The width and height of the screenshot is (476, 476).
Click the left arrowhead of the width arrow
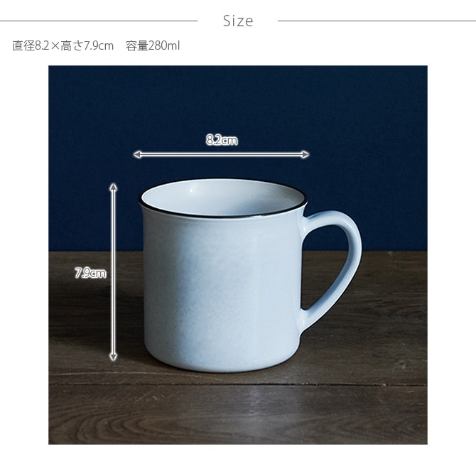137,154
